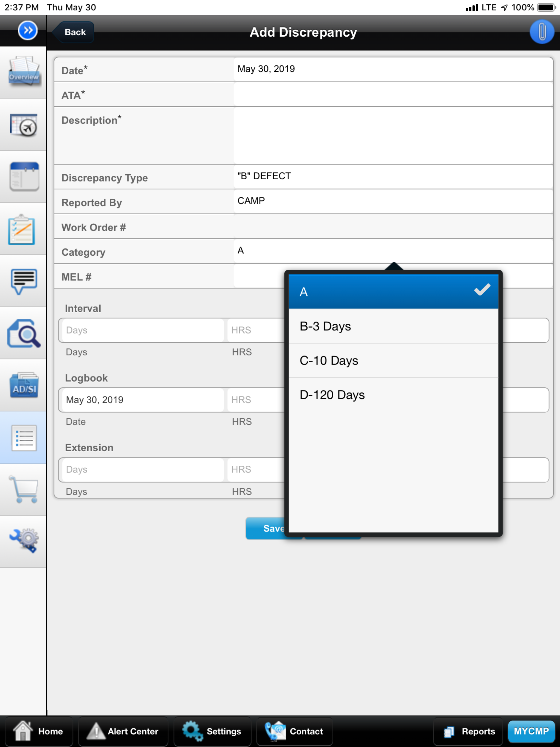Go to Alert Center tab
560x747 pixels.
pos(123,731)
